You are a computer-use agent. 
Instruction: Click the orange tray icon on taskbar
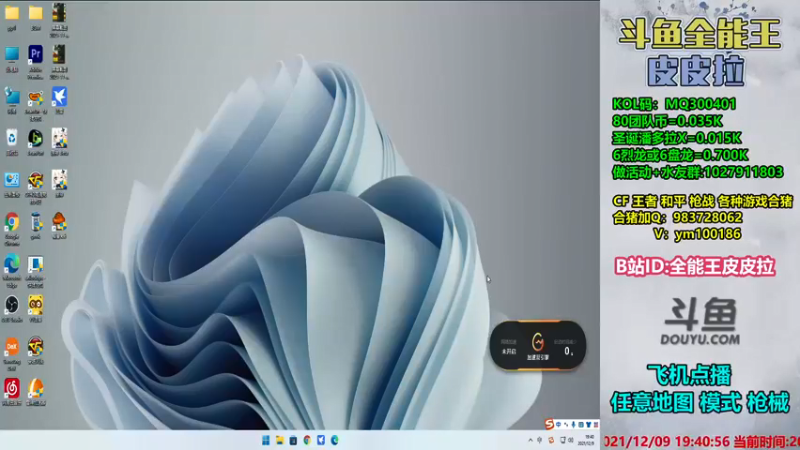pos(551,440)
